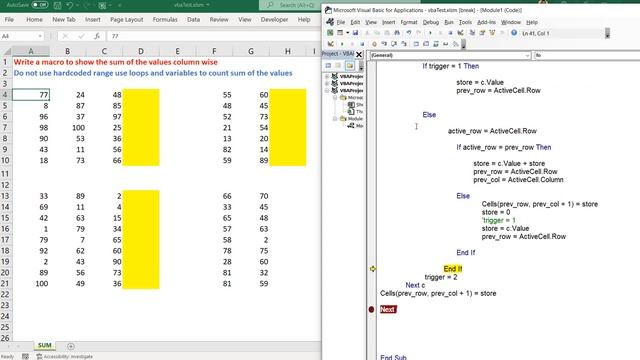The height and width of the screenshot is (360, 640).
Task: Toggle the AutoSave switch
Action: pos(40,5)
